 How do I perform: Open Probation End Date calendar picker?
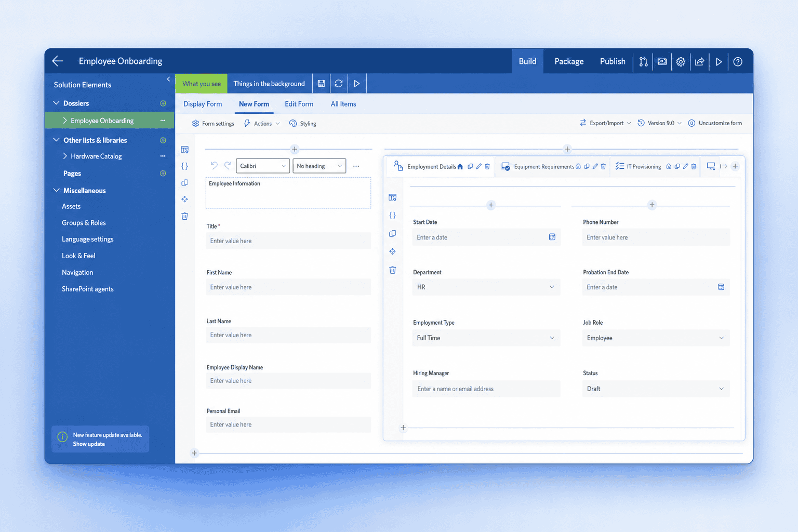click(x=721, y=287)
